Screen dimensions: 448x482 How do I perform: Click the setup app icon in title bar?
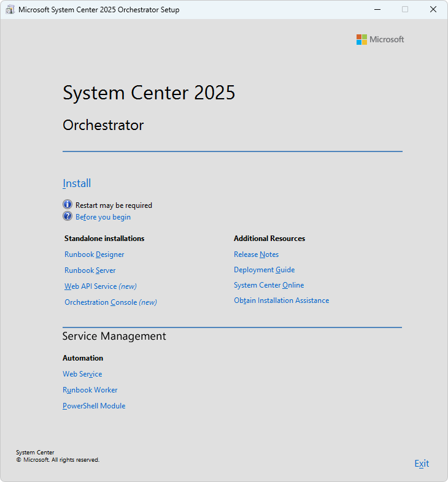tap(10, 10)
